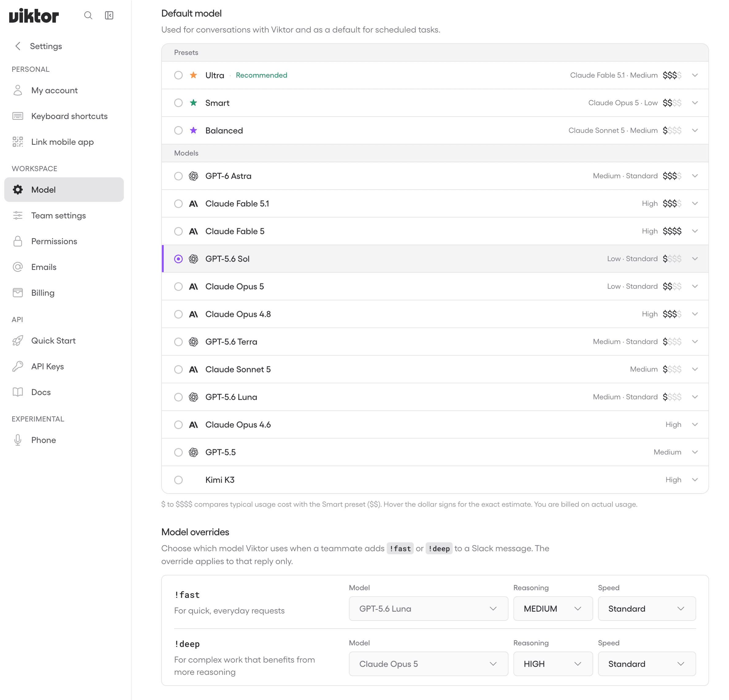Click the green Recommended label on Ultra
The width and height of the screenshot is (729, 700).
tap(261, 75)
